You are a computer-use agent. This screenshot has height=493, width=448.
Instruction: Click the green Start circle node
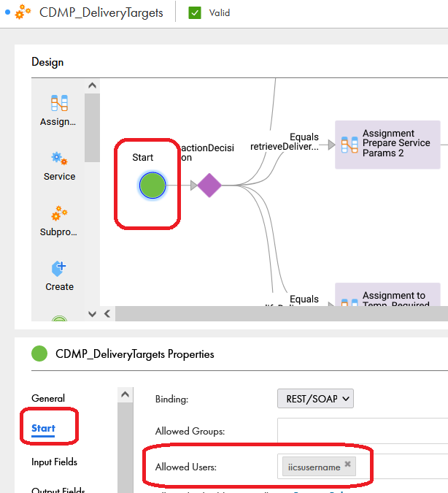(x=152, y=186)
